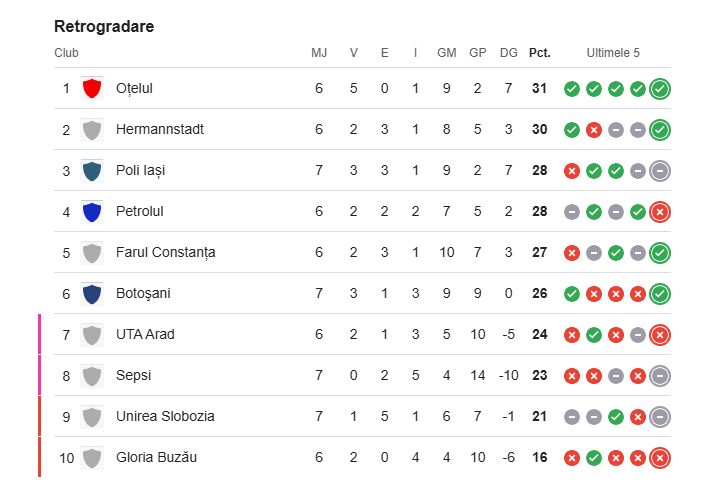706x492 pixels.
Task: Click the DG goal difference header
Action: pyautogui.click(x=508, y=53)
